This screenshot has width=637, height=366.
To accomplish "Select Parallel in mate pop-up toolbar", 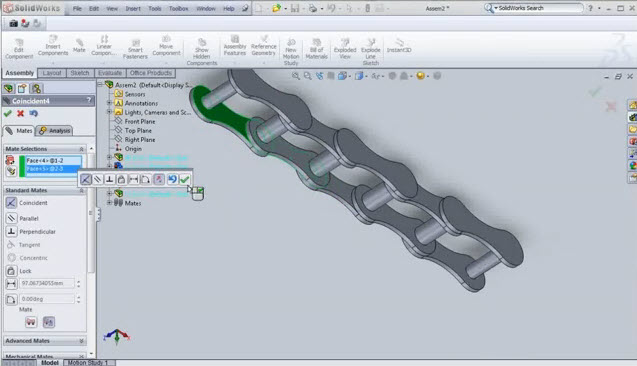I will tap(98, 179).
